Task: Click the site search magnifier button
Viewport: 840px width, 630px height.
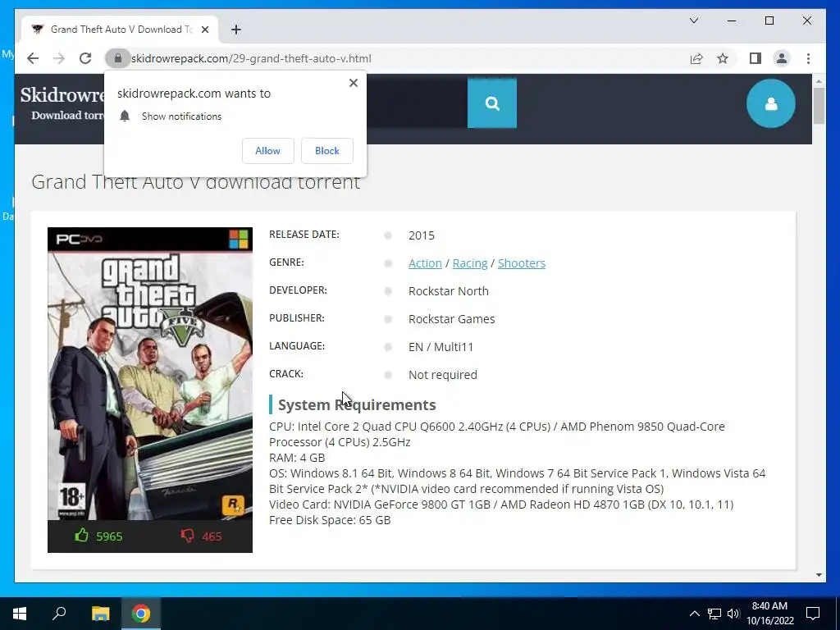Action: tap(492, 103)
